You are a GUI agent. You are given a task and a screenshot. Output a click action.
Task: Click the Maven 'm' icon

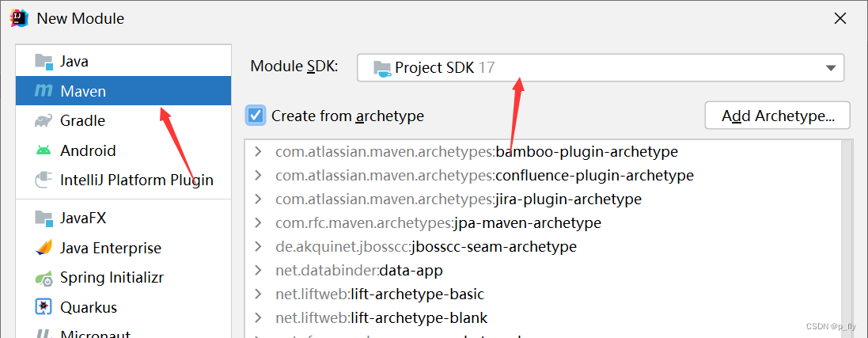44,90
